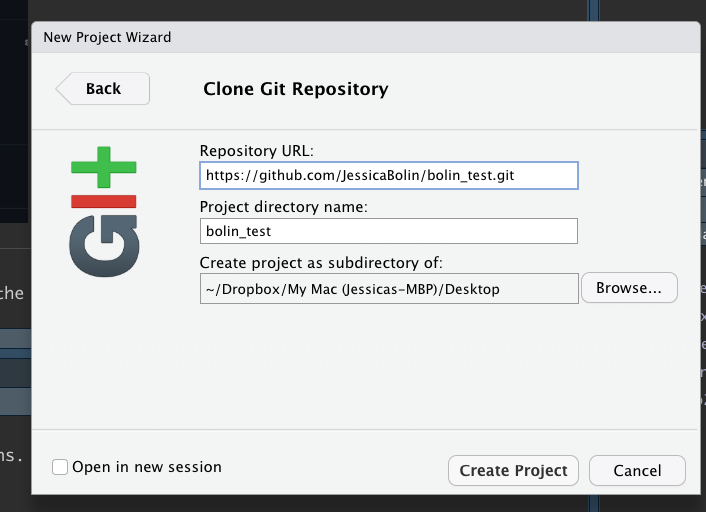Click the 'Open in new session' label text

[146, 467]
